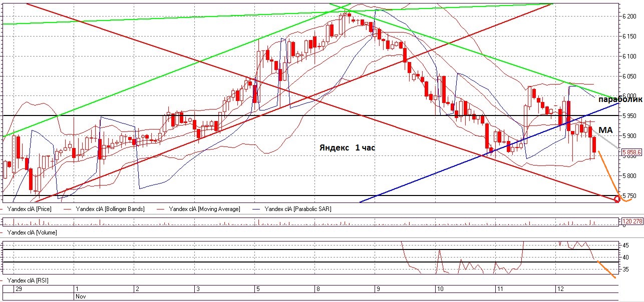
Task: Click the 6 150 price axis label
Action: click(x=629, y=36)
